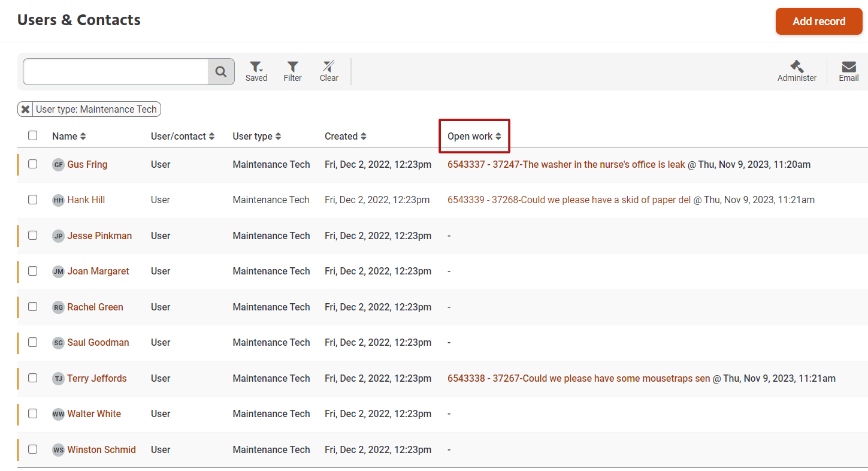868x471 pixels.
Task: Click the RG avatar for Rachel Green
Action: [58, 307]
